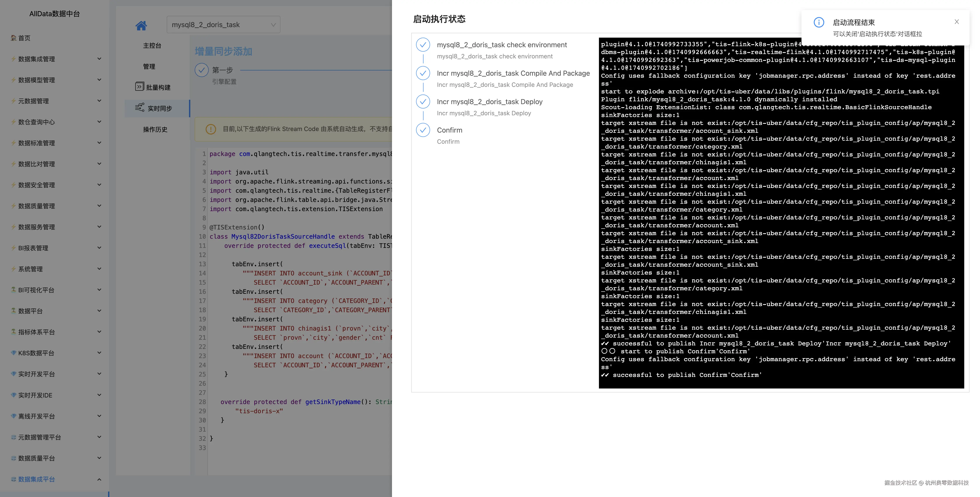980x497 pixels.
Task: Click the info icon in the notification
Action: 819,23
